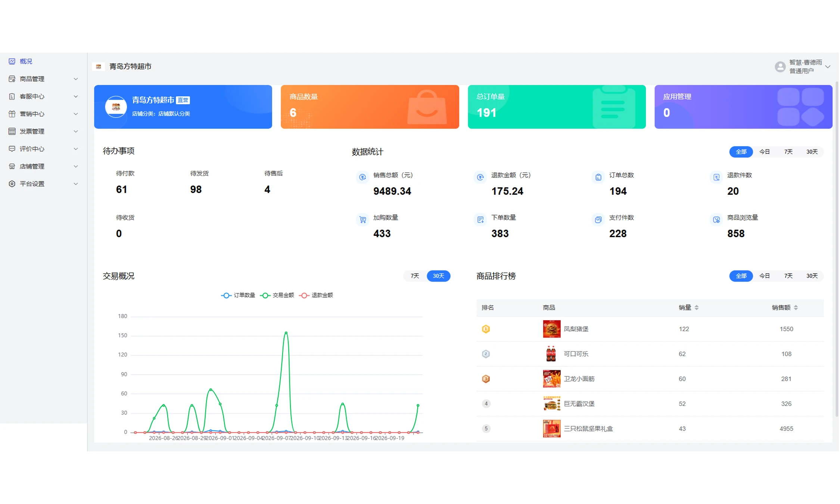
Task: Click the 退款金额 icon
Action: pos(480,177)
